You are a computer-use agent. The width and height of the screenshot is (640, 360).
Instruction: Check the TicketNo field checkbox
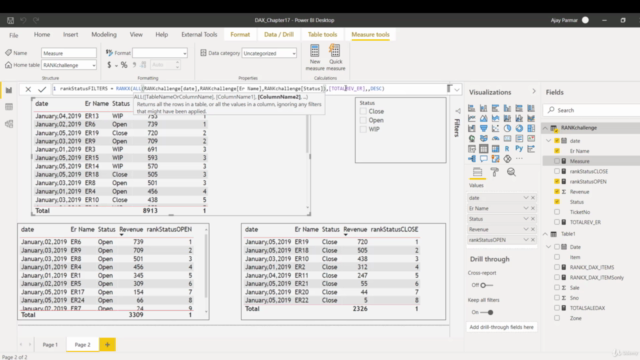coord(557,212)
